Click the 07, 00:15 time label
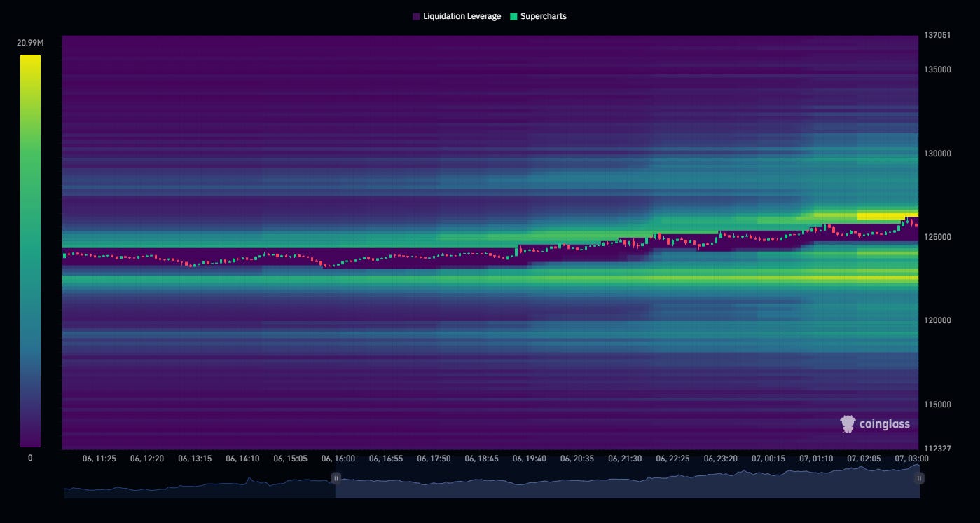 point(768,459)
